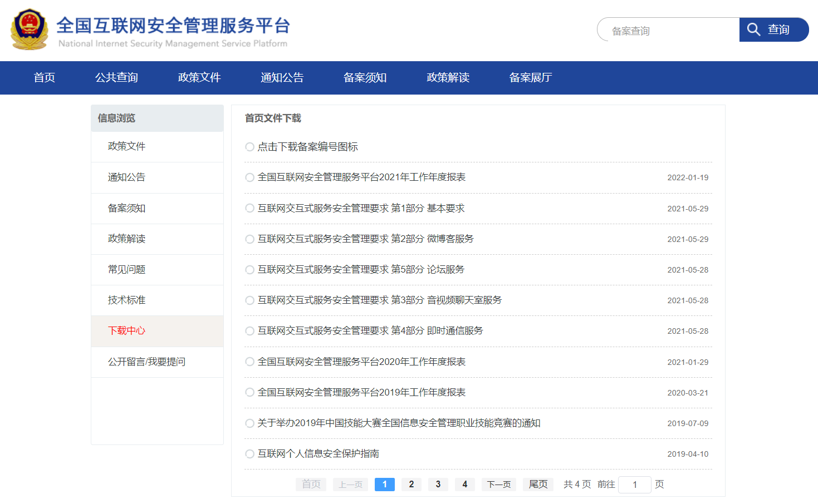The width and height of the screenshot is (818, 504).
Task: Click the magnifier search icon
Action: (x=754, y=29)
